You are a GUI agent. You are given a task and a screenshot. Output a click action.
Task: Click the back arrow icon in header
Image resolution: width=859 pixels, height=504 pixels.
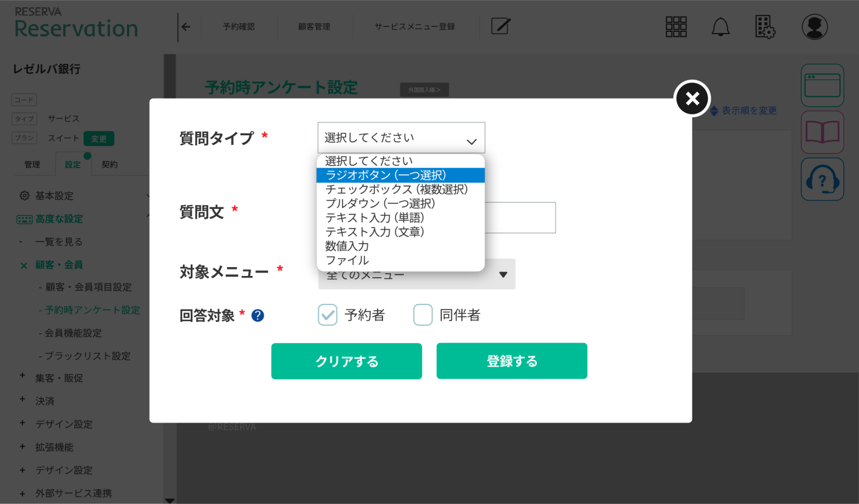[x=186, y=27]
